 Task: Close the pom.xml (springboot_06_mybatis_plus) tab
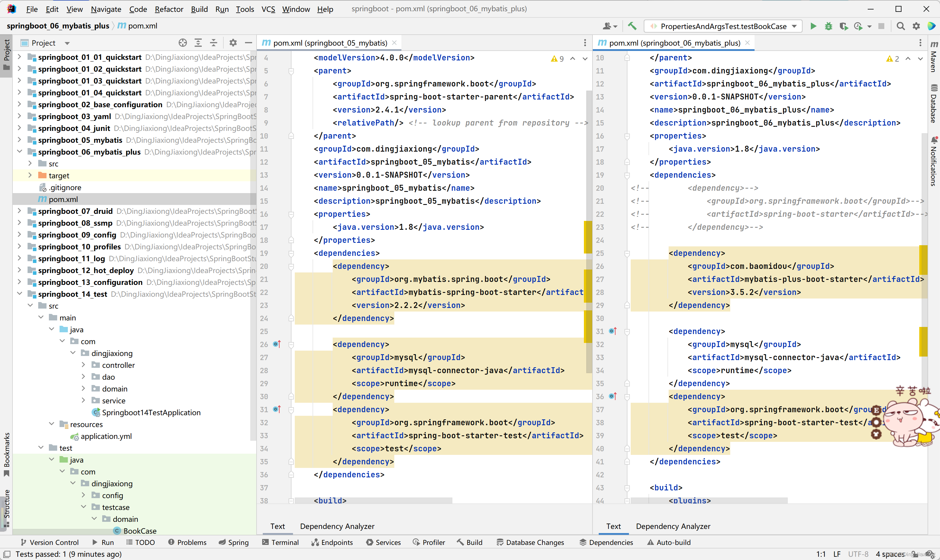click(747, 43)
